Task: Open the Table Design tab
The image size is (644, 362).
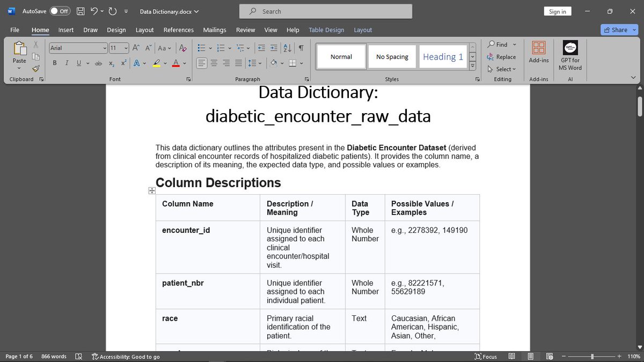Action: tap(326, 30)
